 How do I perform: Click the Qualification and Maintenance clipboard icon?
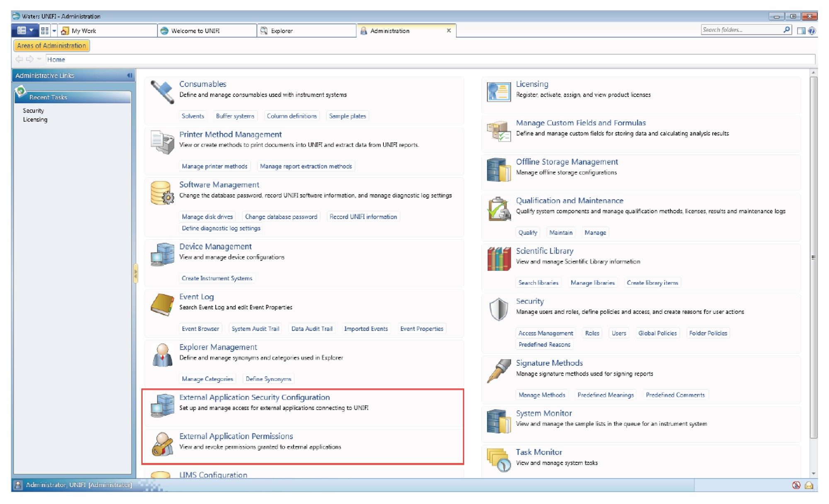[x=499, y=209]
